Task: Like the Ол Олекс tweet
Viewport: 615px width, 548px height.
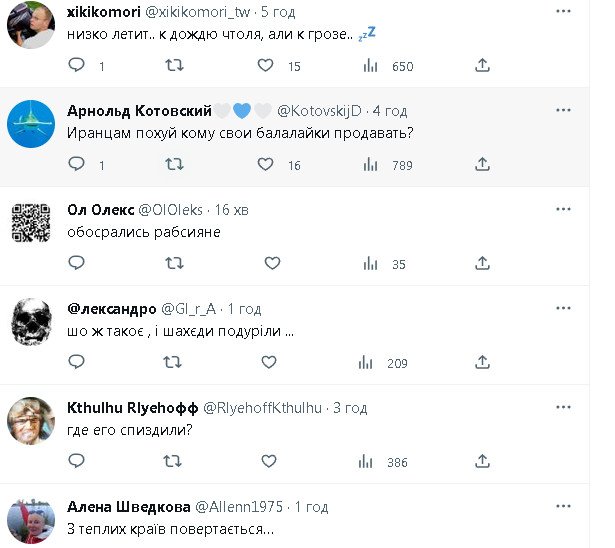Action: click(x=272, y=264)
